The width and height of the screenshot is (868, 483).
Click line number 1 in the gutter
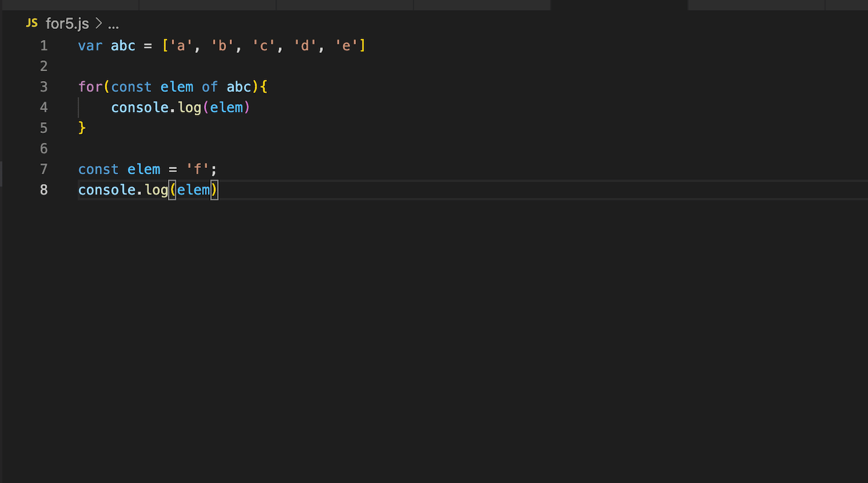click(x=43, y=46)
